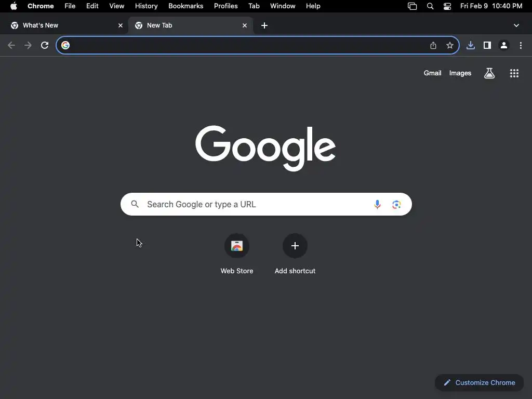Expand the tab search chevron
This screenshot has width=532, height=399.
pos(516,25)
